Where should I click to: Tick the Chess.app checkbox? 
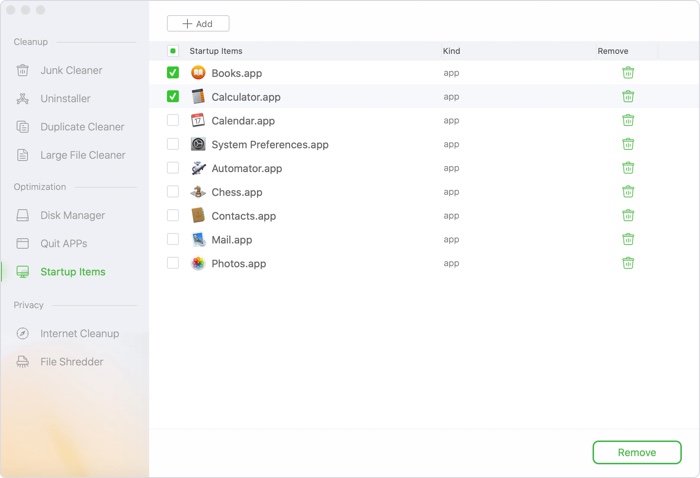(173, 191)
